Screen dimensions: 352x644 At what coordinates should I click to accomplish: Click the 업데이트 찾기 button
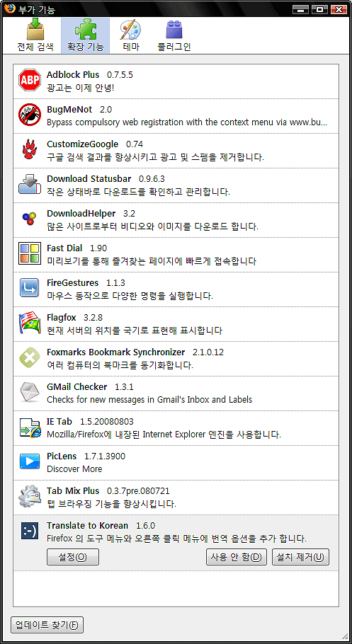[47, 625]
